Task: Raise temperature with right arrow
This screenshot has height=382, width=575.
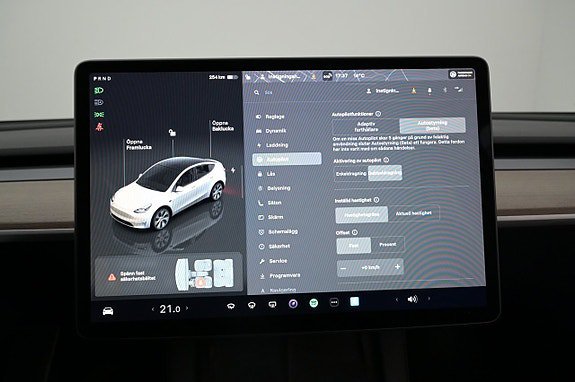Action: [x=187, y=308]
